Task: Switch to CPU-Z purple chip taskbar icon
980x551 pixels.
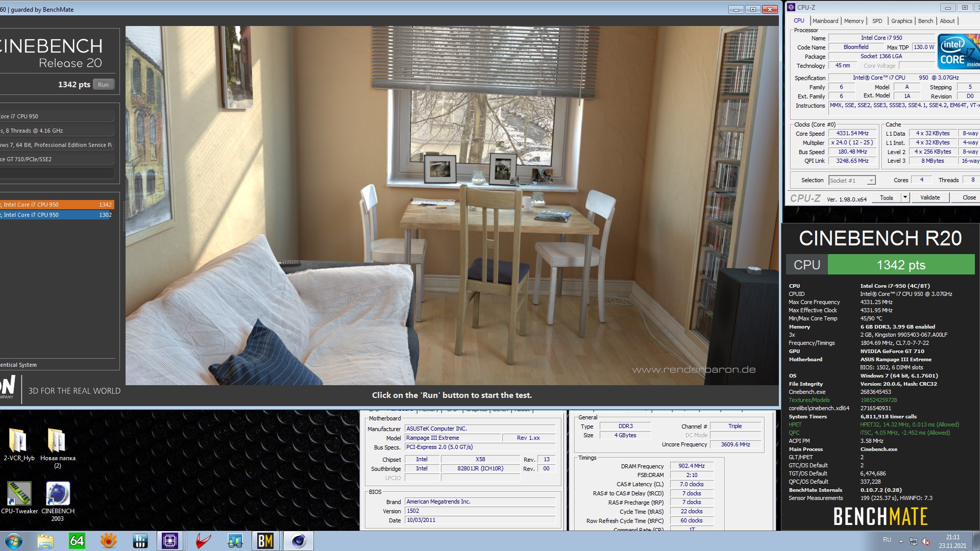Action: [x=170, y=541]
